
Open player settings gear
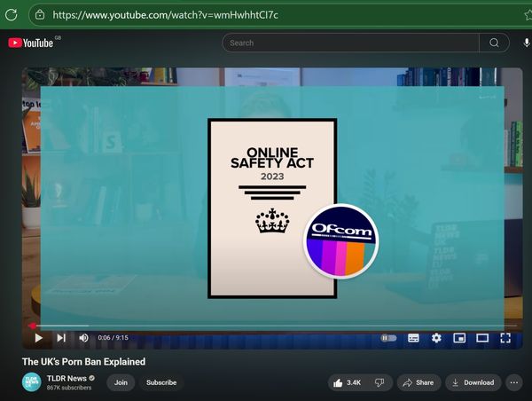click(436, 338)
